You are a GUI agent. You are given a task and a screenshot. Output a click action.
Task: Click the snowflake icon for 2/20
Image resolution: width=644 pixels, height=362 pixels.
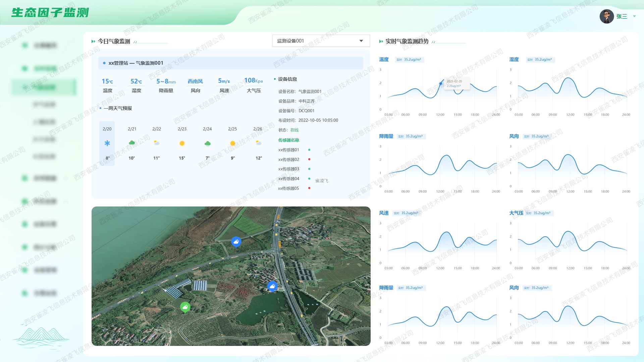107,143
